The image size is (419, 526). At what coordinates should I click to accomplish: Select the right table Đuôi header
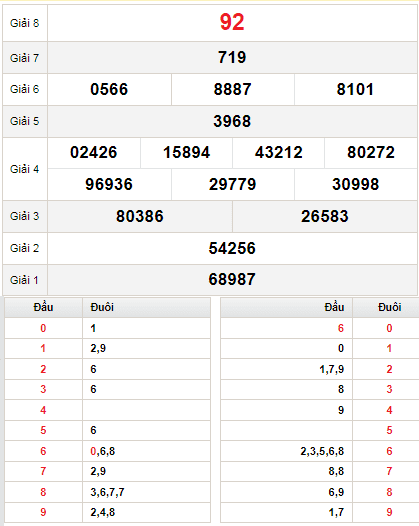click(x=389, y=307)
